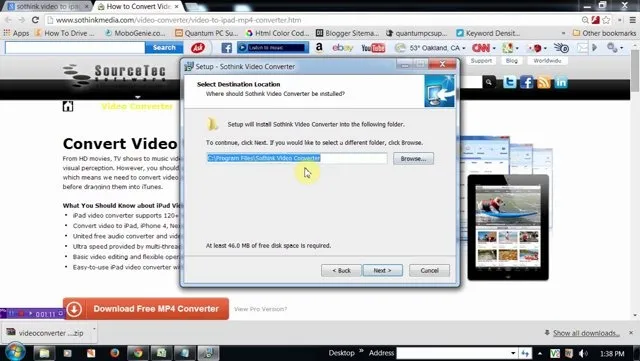This screenshot has height=361, width=640.
Task: Open the Worldwide link on SourceTec page
Action: [547, 60]
